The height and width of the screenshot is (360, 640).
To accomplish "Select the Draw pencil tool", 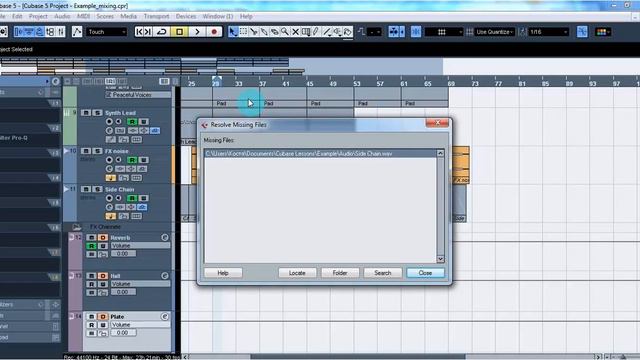I will [x=316, y=32].
